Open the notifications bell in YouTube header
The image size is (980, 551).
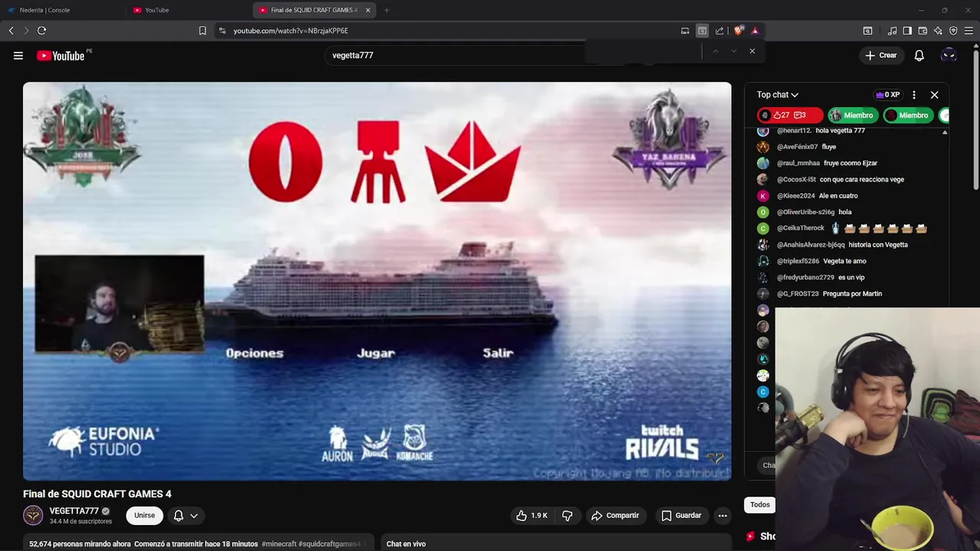920,55
